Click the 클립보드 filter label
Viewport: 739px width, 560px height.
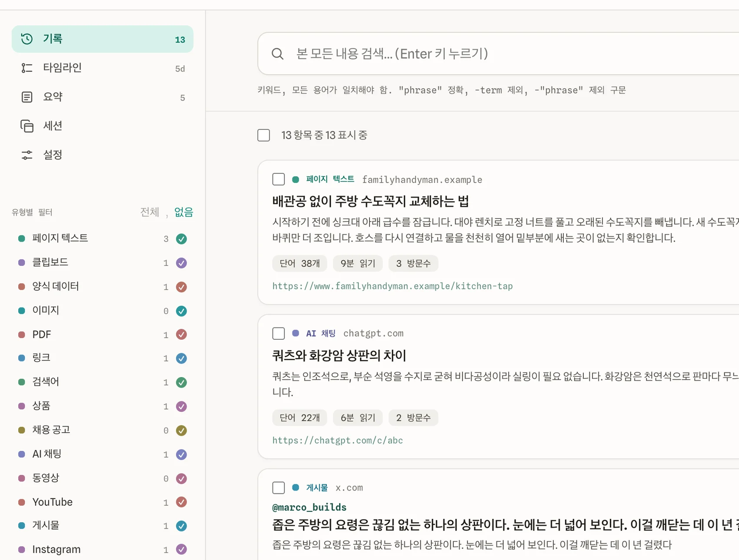pyautogui.click(x=50, y=262)
